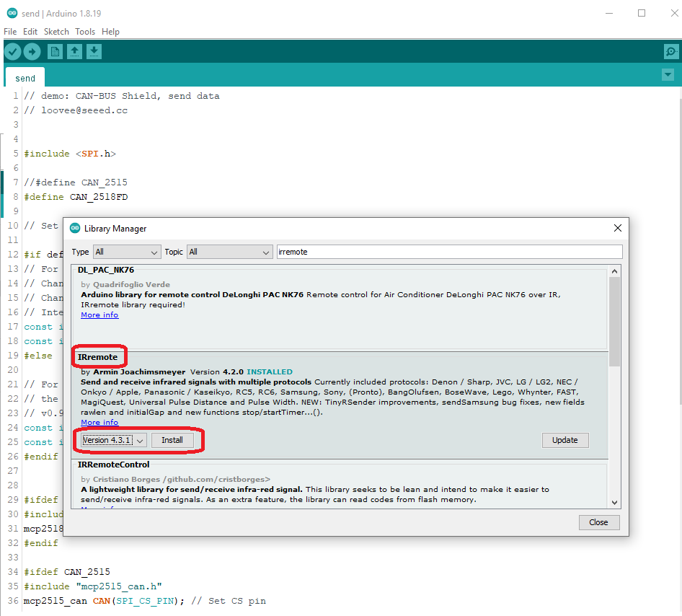Image resolution: width=682 pixels, height=616 pixels.
Task: Click the INSTALLED status label
Action: pos(270,372)
